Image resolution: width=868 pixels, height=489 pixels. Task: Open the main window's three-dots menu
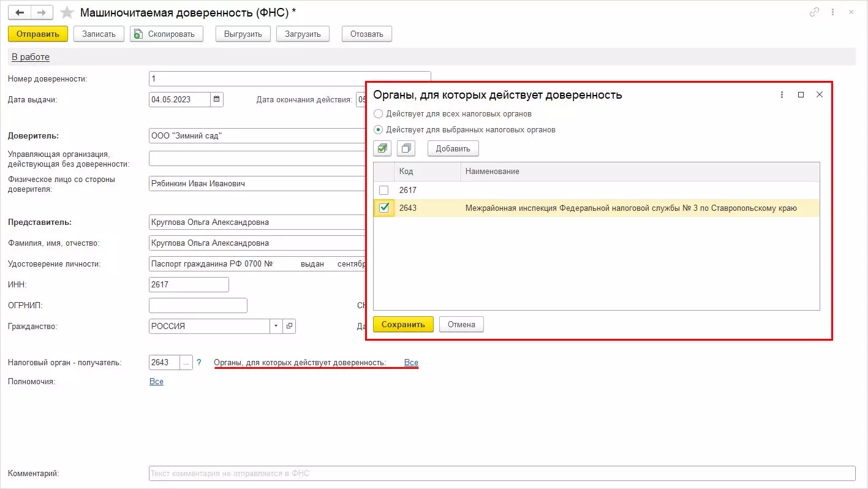834,12
